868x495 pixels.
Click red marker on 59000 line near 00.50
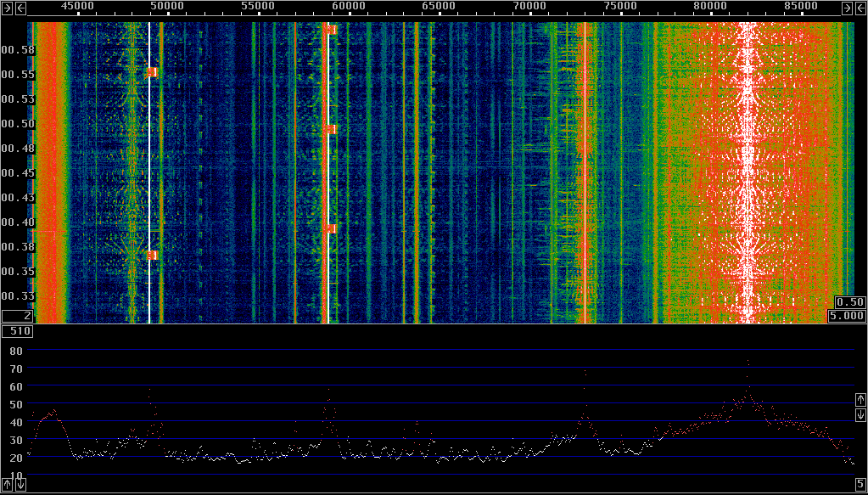click(330, 130)
